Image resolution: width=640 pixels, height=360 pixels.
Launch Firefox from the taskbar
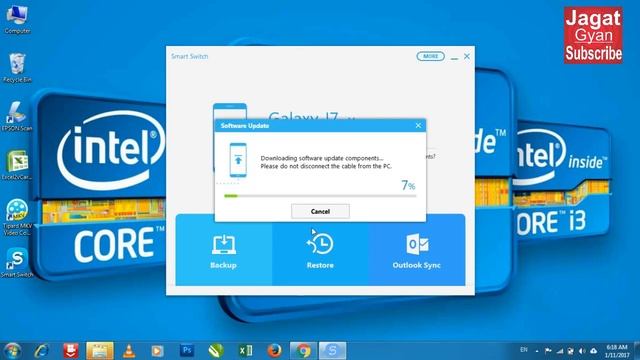[274, 351]
